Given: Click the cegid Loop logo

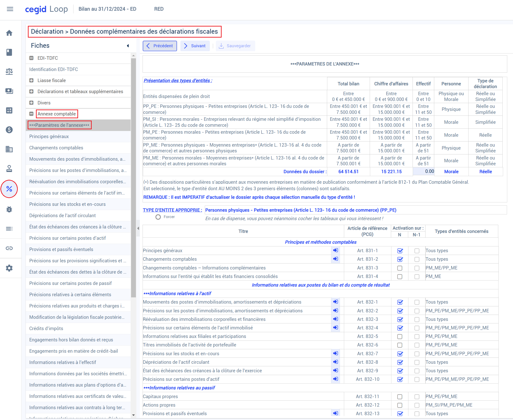Looking at the screenshot, I should (47, 9).
